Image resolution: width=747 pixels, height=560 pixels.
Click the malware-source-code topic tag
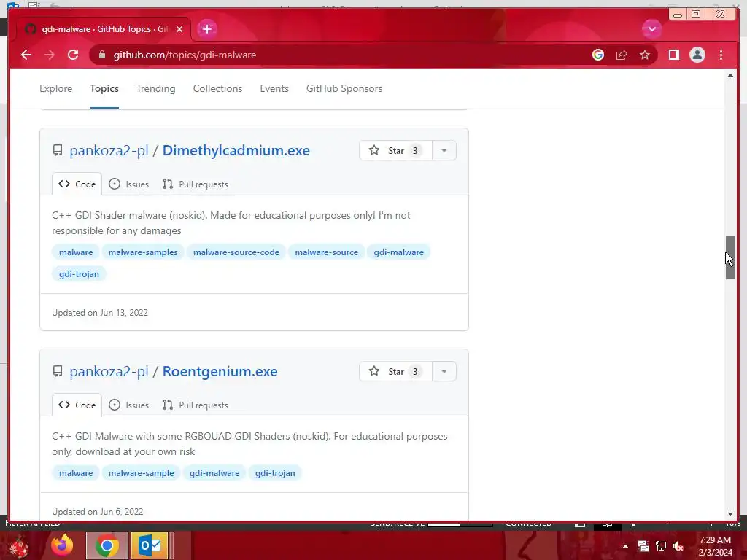coord(236,252)
